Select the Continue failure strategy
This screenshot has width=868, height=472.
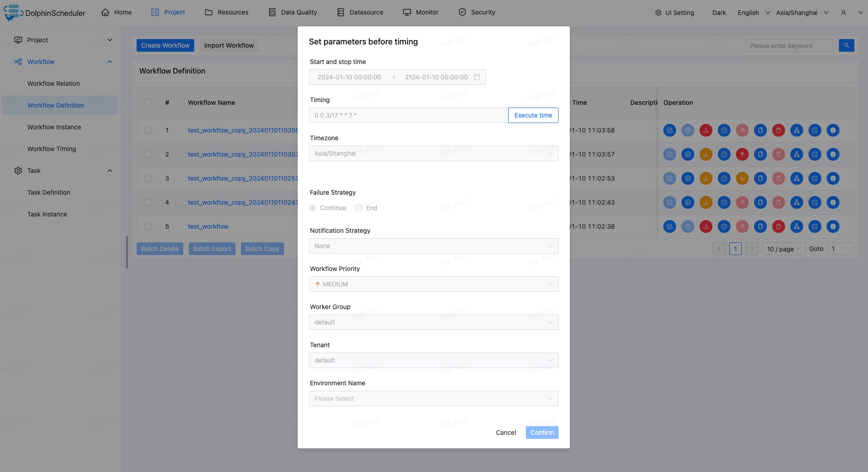[x=313, y=208]
